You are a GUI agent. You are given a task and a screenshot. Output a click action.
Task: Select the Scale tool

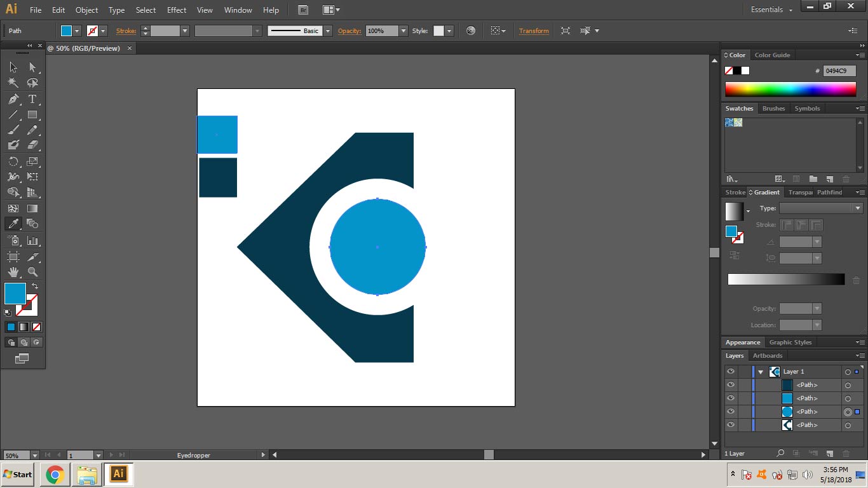point(32,161)
